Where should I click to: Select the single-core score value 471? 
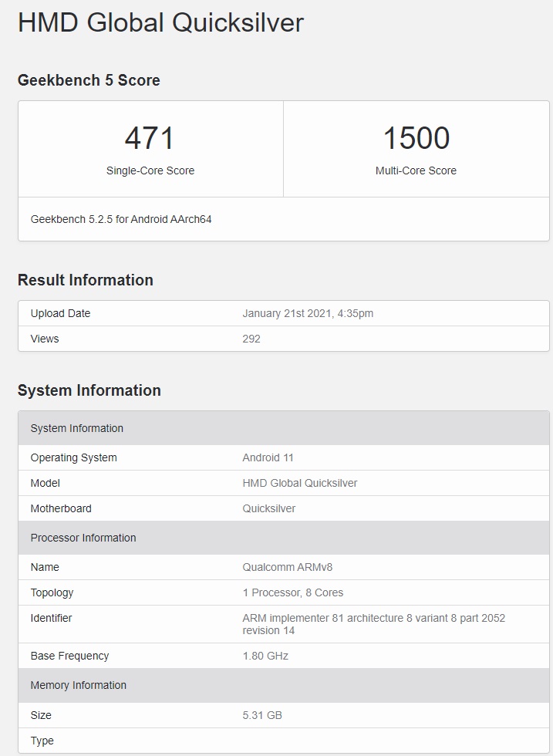point(150,139)
